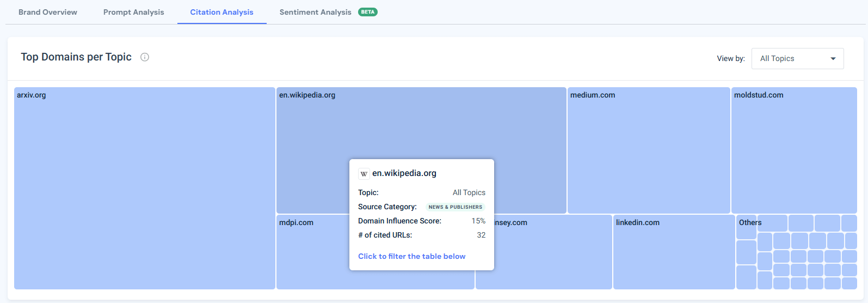Click the medium.com treemap block

pos(648,150)
